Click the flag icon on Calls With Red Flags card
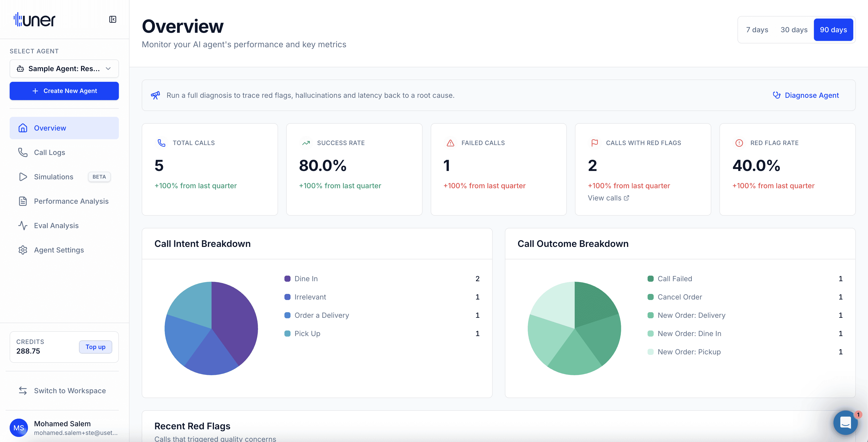 point(595,143)
